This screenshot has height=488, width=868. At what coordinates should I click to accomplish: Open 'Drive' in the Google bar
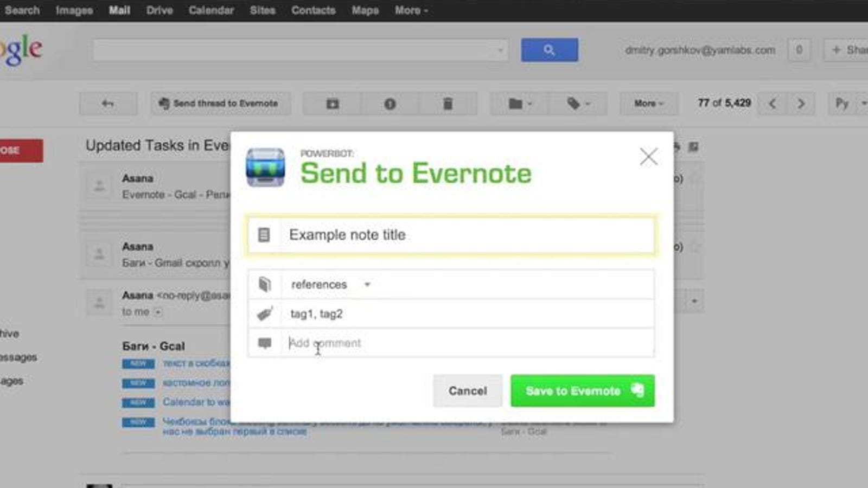tap(159, 10)
